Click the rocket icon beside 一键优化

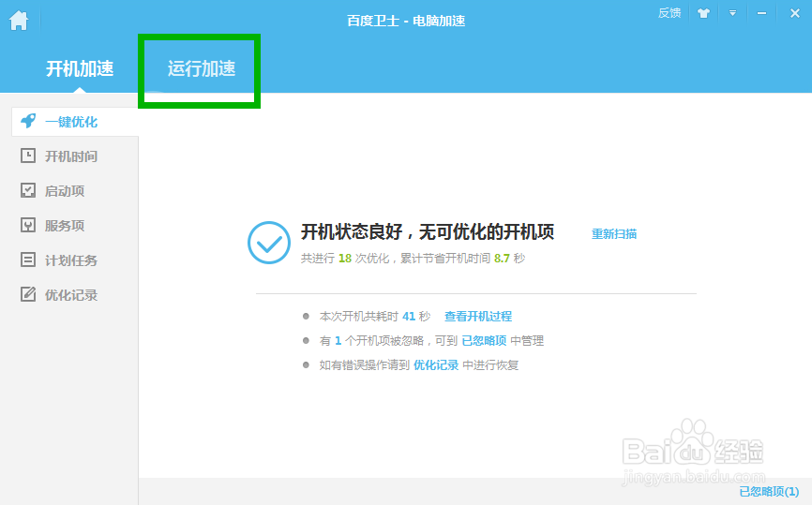[28, 121]
